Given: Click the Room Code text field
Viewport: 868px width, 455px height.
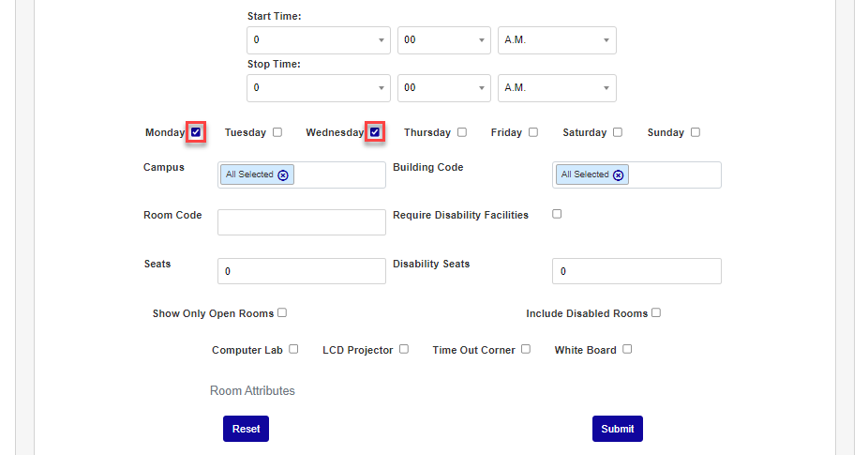Looking at the screenshot, I should coord(301,222).
